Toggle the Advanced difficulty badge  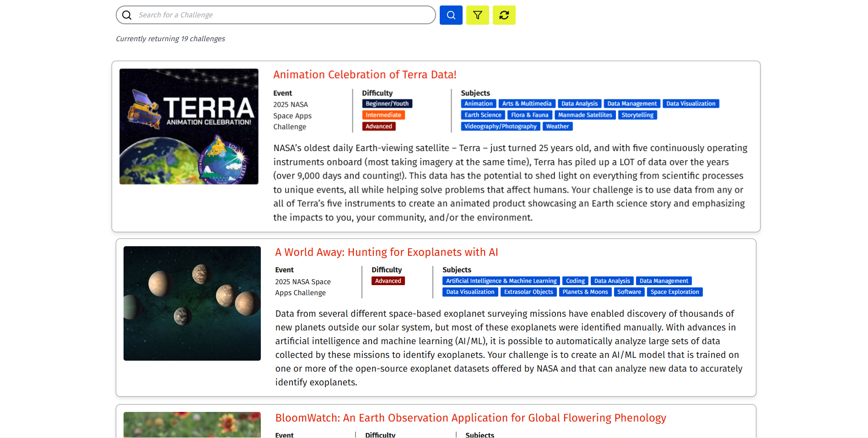click(x=379, y=126)
